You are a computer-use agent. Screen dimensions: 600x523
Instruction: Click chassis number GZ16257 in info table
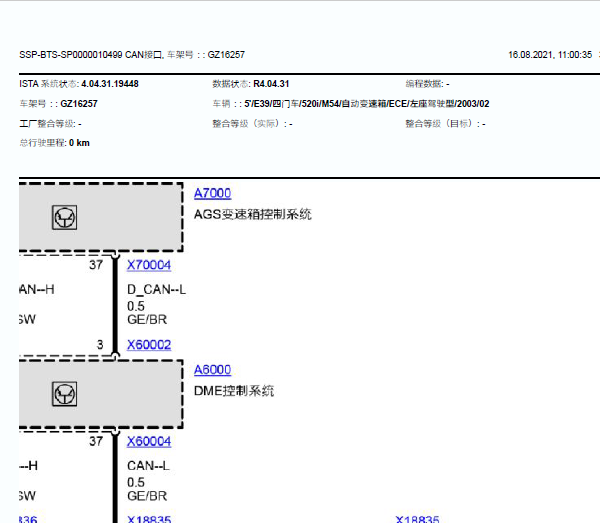point(79,104)
